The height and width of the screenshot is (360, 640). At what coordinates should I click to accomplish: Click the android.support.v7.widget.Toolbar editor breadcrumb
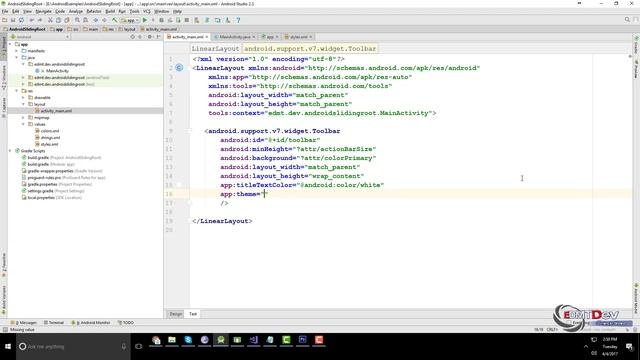coord(310,49)
